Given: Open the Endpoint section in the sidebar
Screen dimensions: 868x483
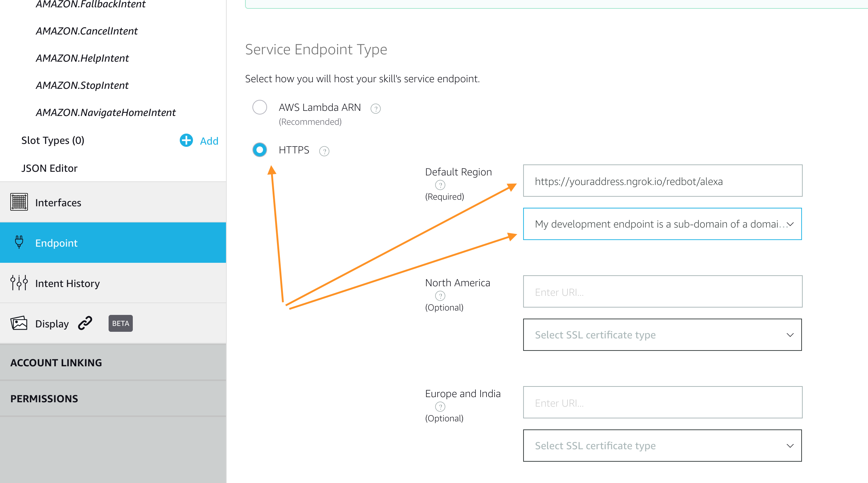Looking at the screenshot, I should [x=113, y=243].
